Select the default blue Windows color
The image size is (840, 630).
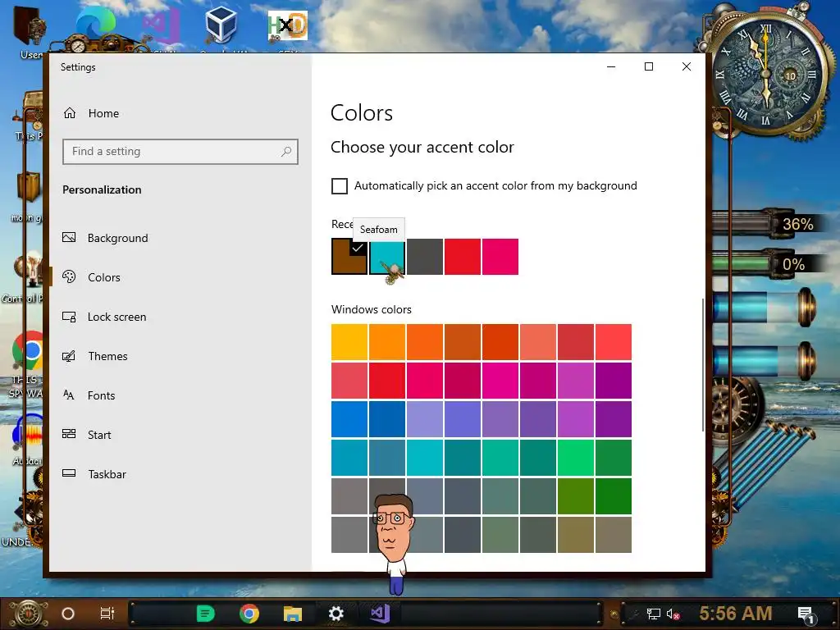pyautogui.click(x=349, y=419)
